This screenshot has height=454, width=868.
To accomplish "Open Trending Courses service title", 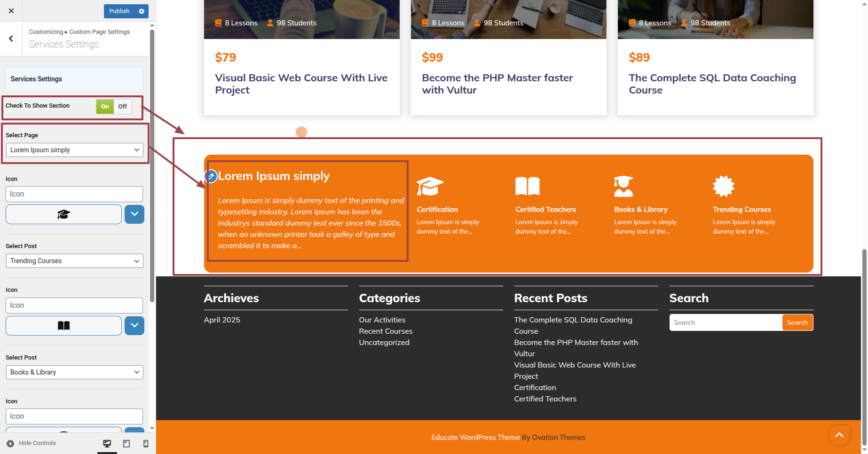I will (742, 210).
